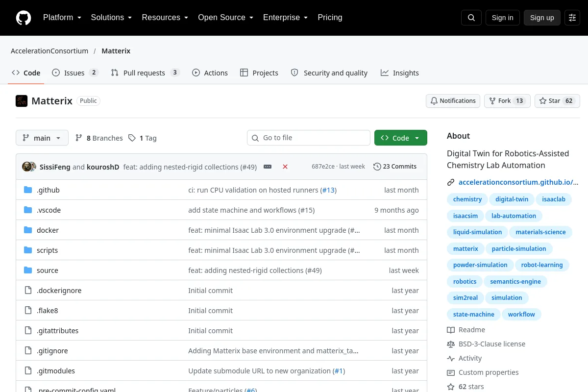This screenshot has width=588, height=392.
Task: Open the accelerationconsortium.github.io website link
Action: click(518, 182)
